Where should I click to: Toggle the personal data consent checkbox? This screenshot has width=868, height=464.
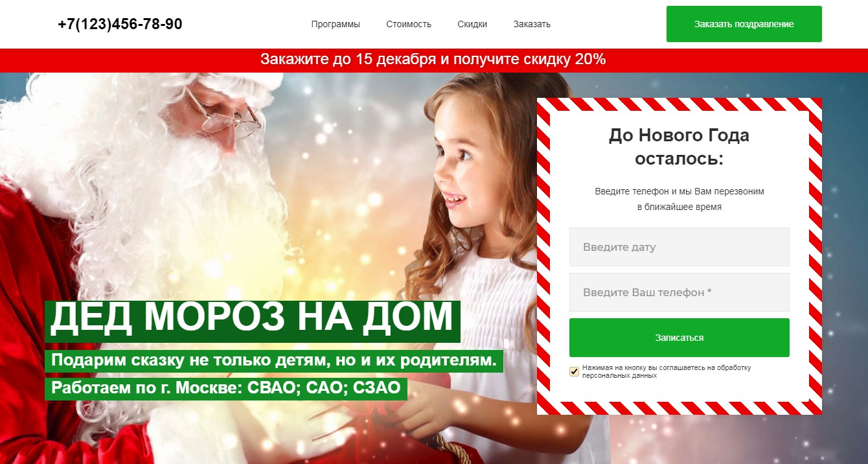[x=574, y=371]
